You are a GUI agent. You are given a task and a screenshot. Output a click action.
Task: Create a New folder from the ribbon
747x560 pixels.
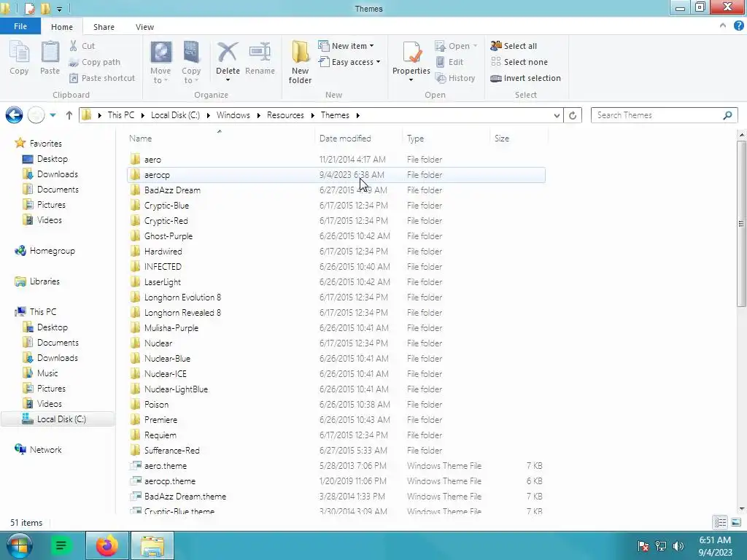pos(300,62)
